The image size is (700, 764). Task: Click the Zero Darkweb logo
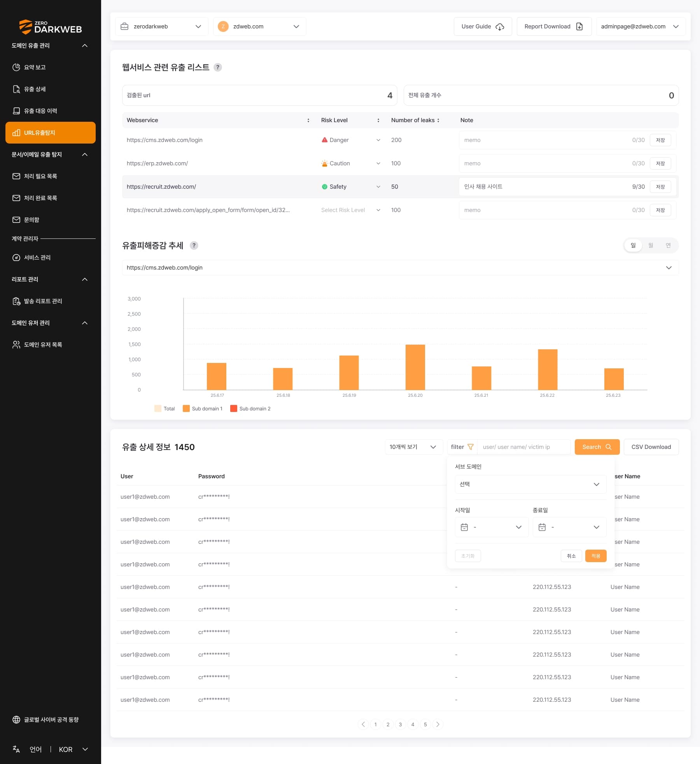click(51, 27)
